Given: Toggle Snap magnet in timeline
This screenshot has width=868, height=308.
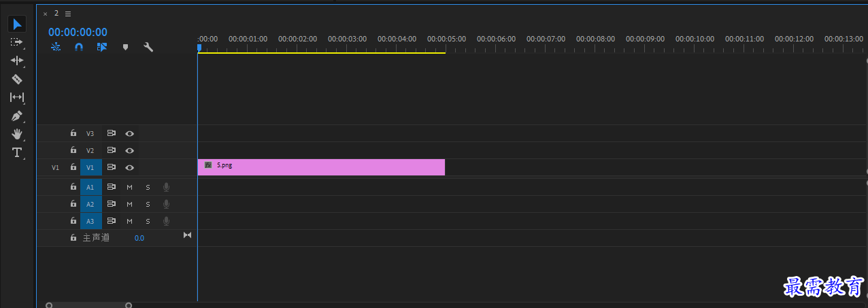Looking at the screenshot, I should coord(79,47).
